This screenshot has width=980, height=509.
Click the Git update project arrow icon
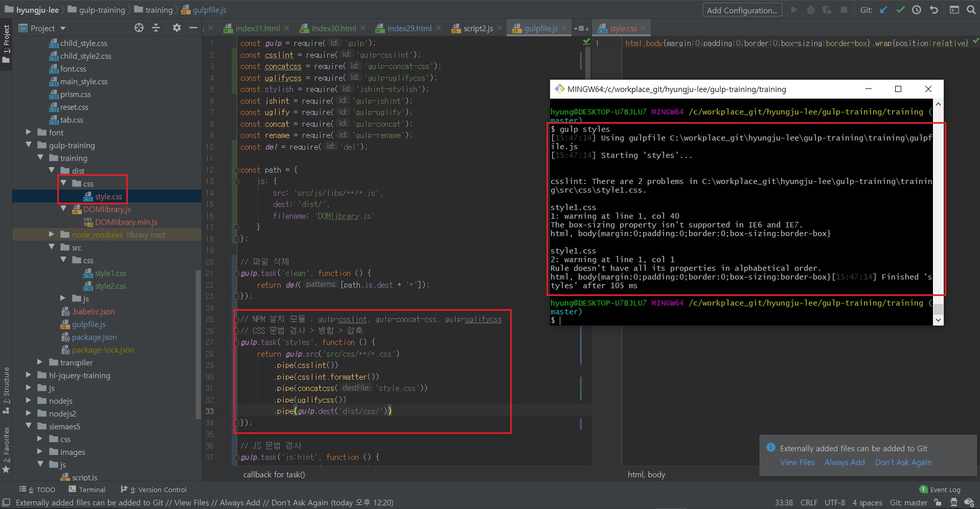883,10
